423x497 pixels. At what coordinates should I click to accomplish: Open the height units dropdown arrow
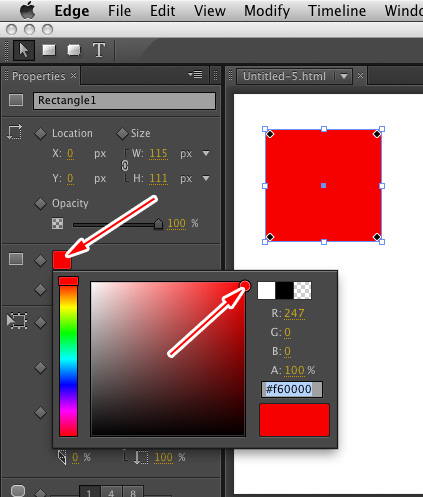(x=206, y=178)
